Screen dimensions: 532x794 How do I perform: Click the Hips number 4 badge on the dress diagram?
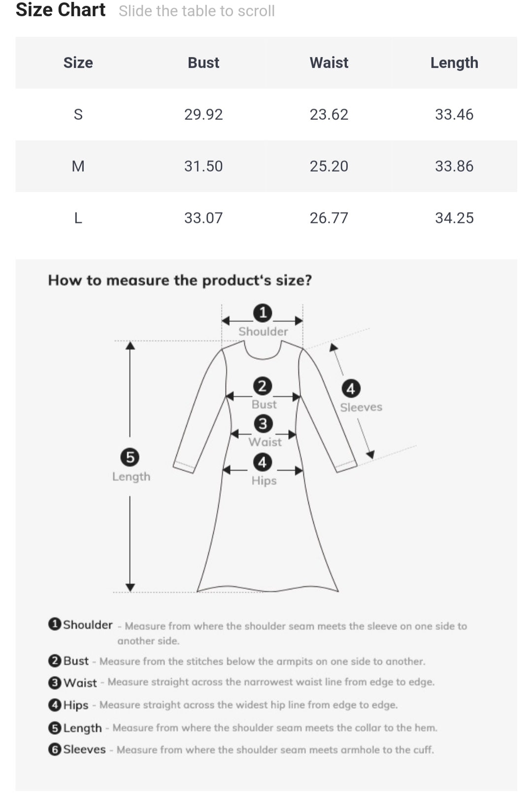262,462
